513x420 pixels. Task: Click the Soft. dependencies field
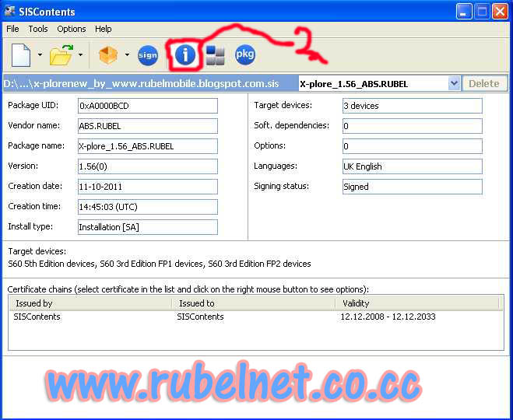point(413,126)
